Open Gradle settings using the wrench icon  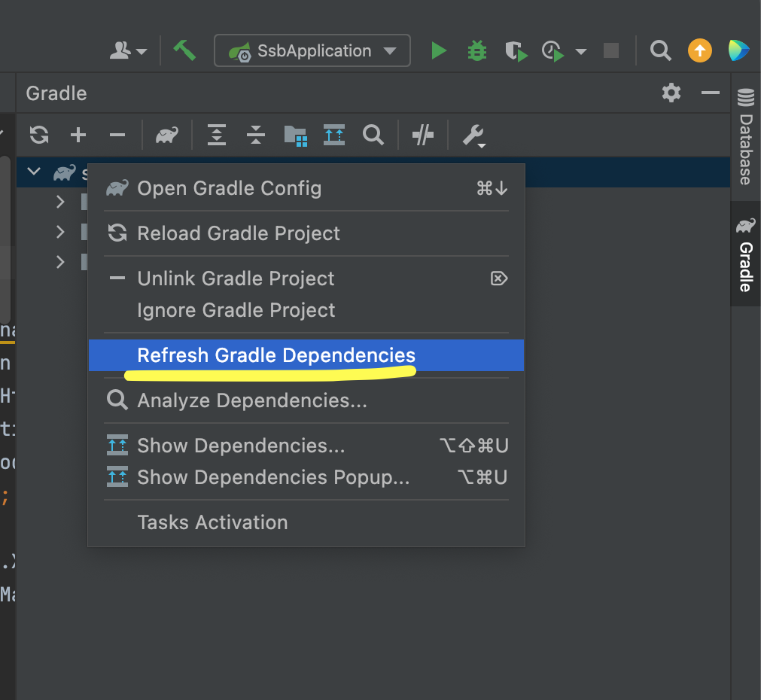[x=473, y=135]
